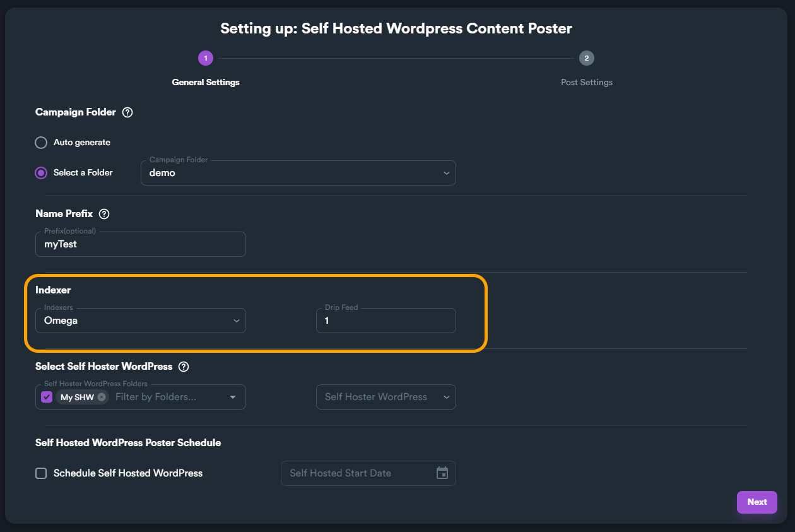Switch to the Post Settings step
This screenshot has width=795, height=532.
point(587,82)
